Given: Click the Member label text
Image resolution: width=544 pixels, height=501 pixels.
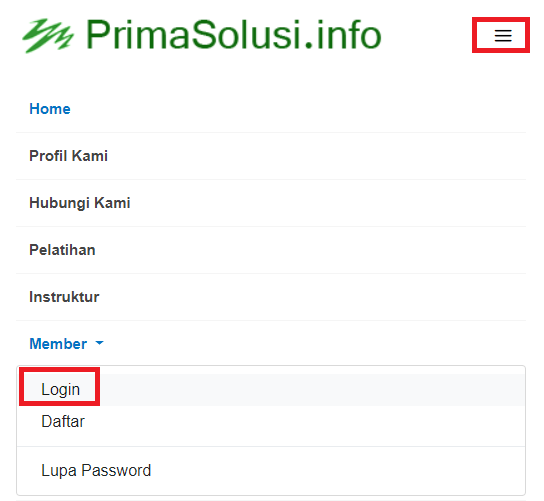Looking at the screenshot, I should coord(58,344).
